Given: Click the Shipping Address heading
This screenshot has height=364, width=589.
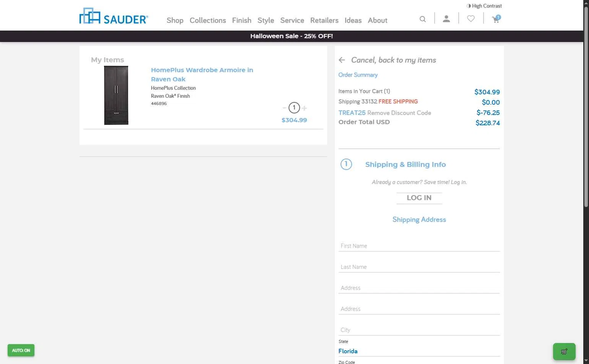Looking at the screenshot, I should coord(419,220).
